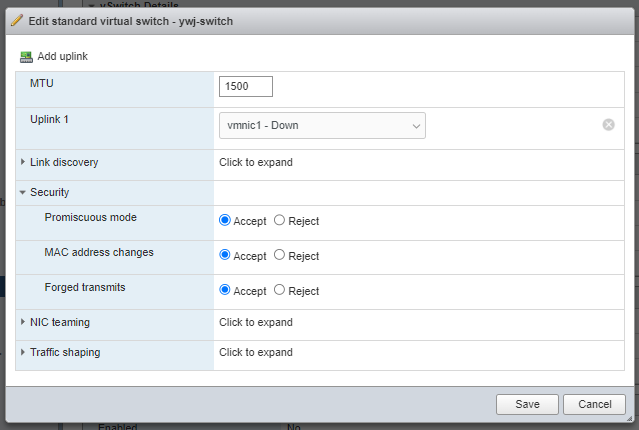The image size is (639, 430).
Task: Set Forged transmits to Reject
Action: 279,290
